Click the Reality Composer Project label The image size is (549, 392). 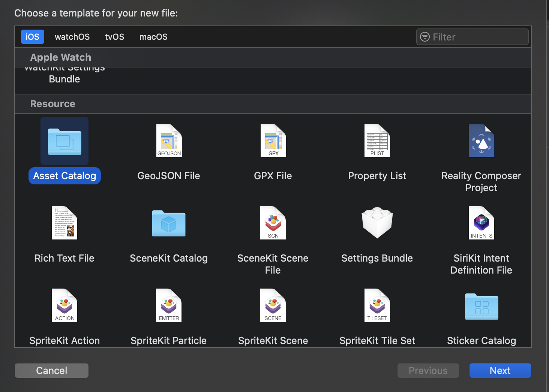click(481, 182)
